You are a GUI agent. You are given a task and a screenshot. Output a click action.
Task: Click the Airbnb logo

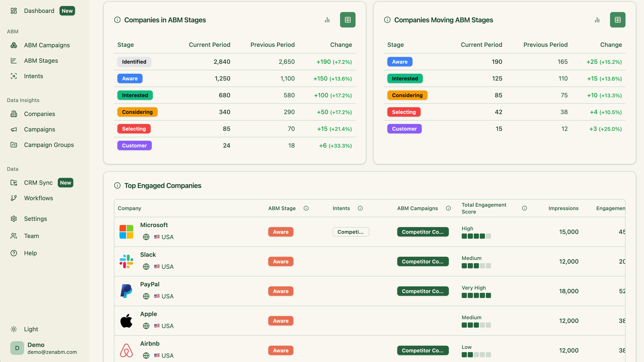pos(126,351)
